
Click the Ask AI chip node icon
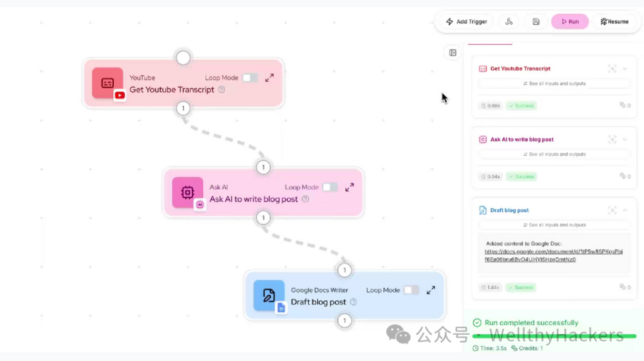(x=188, y=192)
